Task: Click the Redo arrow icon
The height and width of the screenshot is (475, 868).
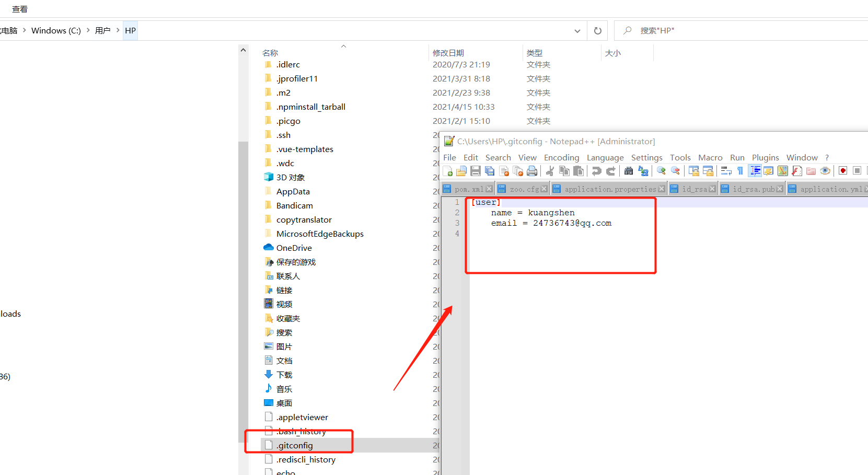Action: [x=610, y=171]
